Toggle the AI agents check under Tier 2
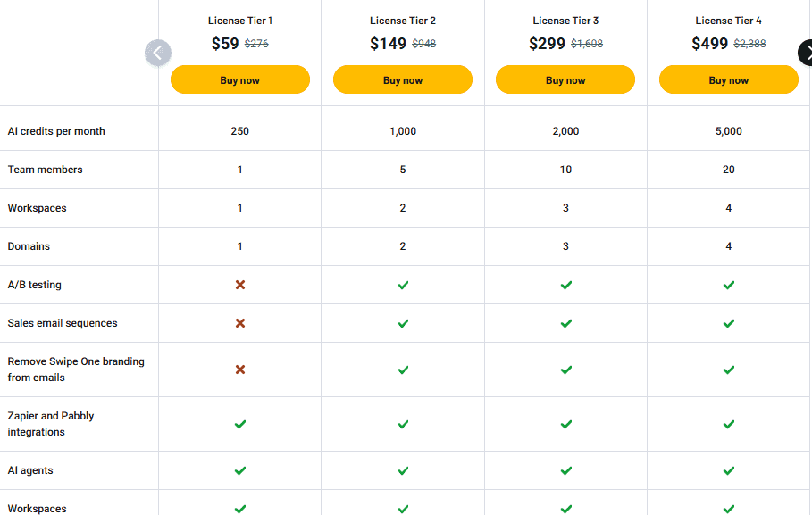The width and height of the screenshot is (812, 515). pyautogui.click(x=403, y=470)
